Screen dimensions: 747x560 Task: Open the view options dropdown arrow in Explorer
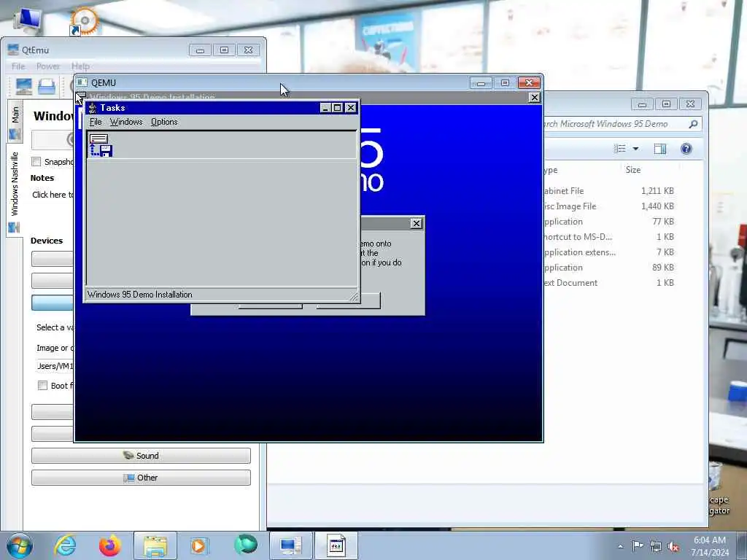click(635, 149)
